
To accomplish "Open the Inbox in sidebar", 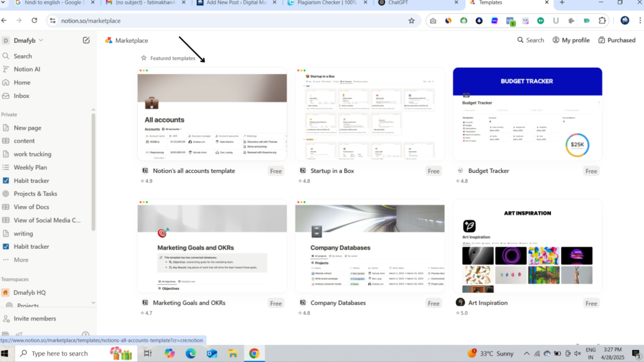I will click(21, 96).
